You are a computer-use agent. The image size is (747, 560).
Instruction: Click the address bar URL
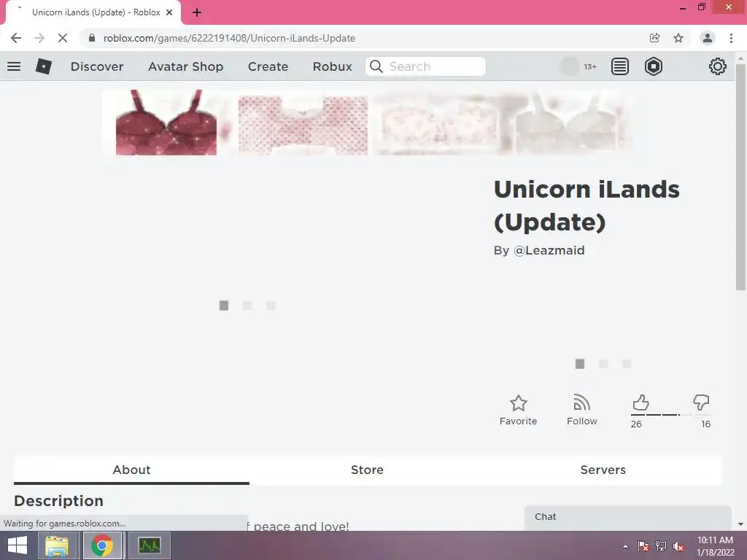pos(229,38)
